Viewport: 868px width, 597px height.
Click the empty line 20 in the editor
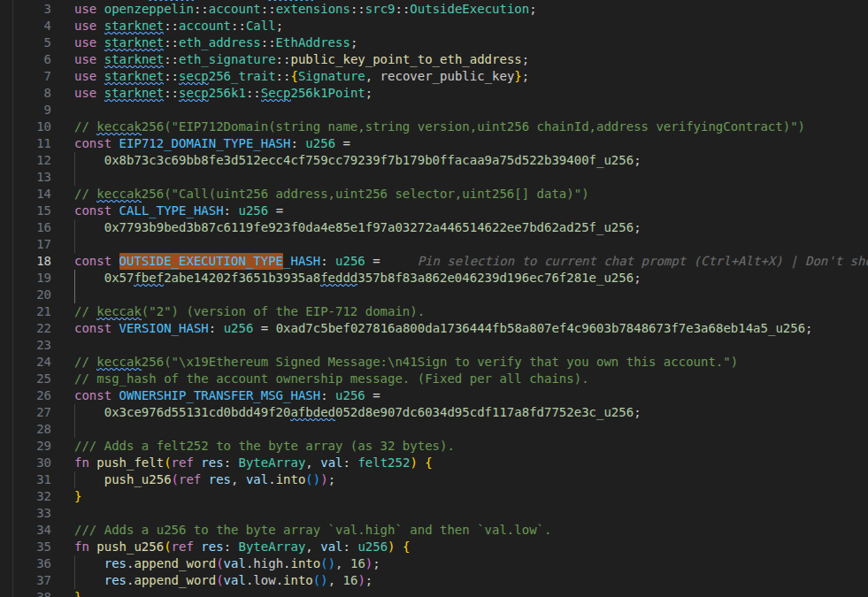[443, 295]
